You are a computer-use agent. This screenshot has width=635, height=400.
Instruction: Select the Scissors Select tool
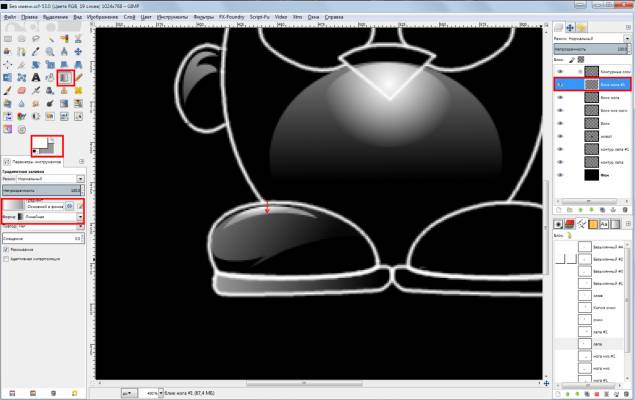point(78,38)
